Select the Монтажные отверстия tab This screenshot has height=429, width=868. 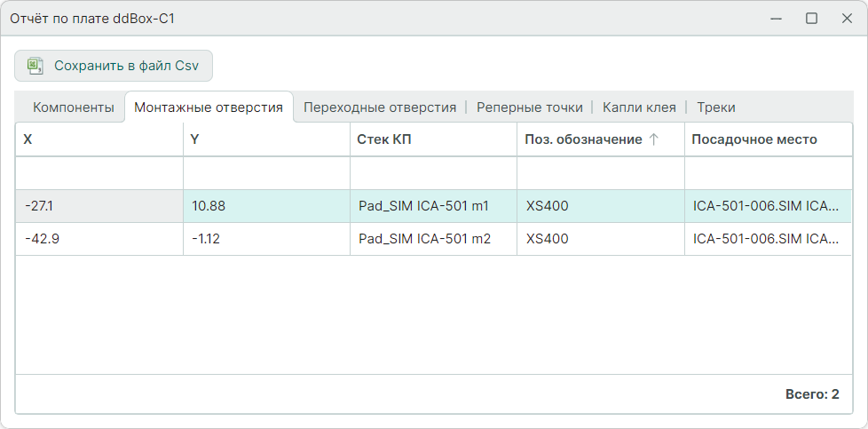(209, 107)
